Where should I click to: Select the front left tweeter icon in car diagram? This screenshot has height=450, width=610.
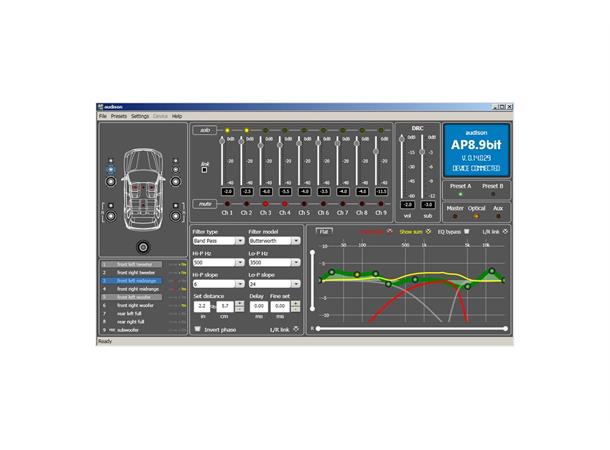111,160
